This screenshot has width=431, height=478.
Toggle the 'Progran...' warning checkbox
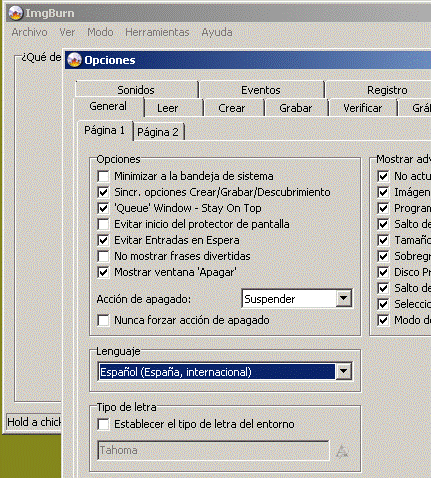tap(383, 208)
